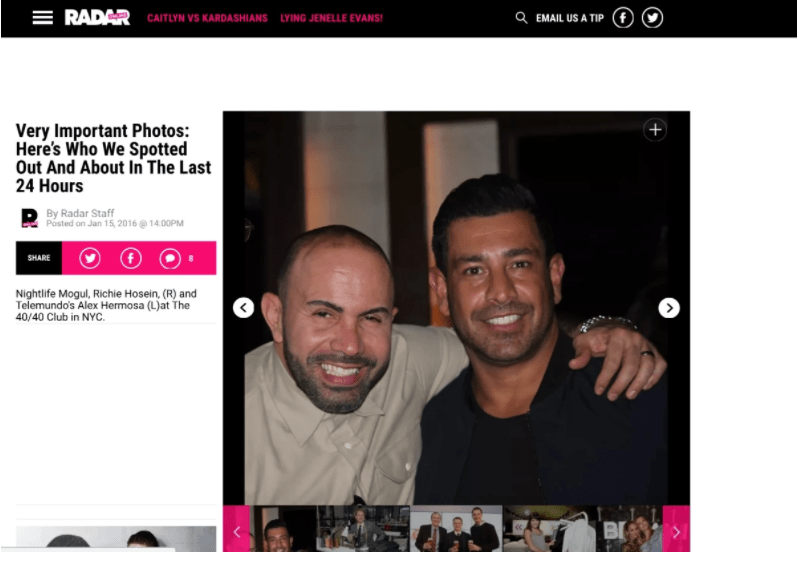
Task: Share article on Twitter
Action: pos(90,258)
